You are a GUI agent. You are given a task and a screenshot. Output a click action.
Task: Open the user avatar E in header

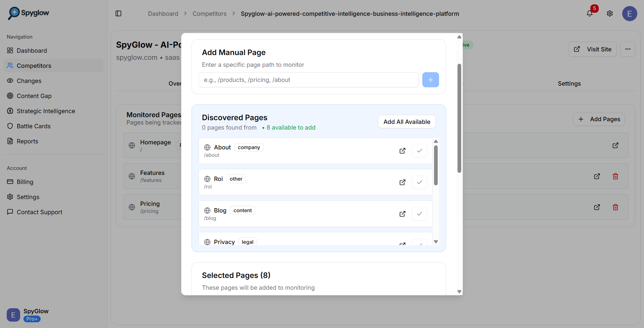pyautogui.click(x=630, y=14)
